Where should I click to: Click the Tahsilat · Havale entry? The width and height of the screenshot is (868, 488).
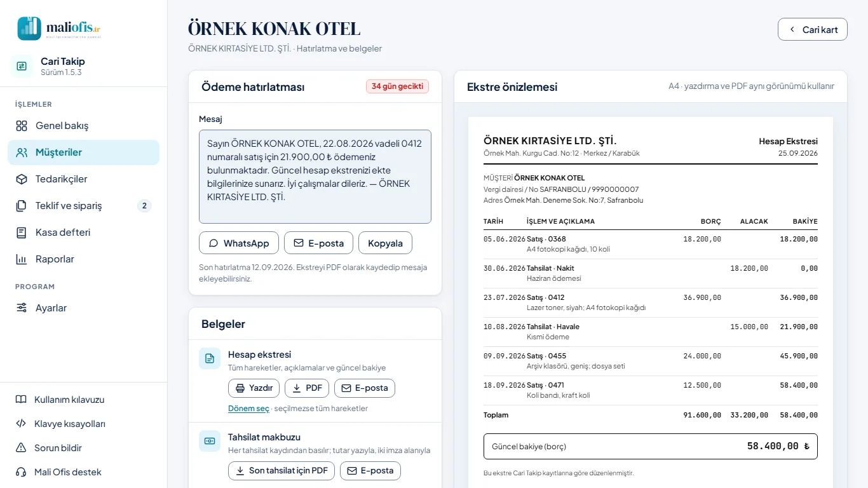click(x=651, y=332)
